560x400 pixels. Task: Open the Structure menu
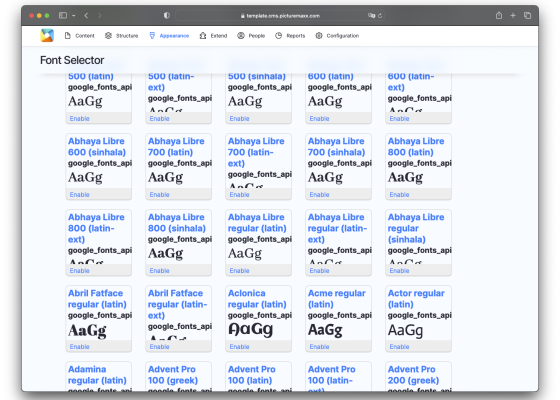pos(121,36)
